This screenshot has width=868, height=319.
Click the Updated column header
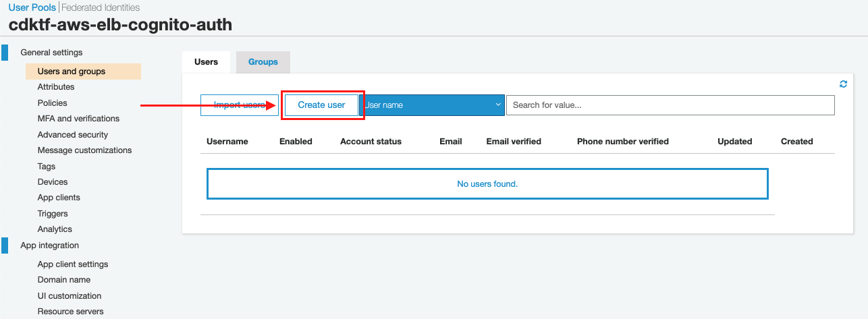735,142
